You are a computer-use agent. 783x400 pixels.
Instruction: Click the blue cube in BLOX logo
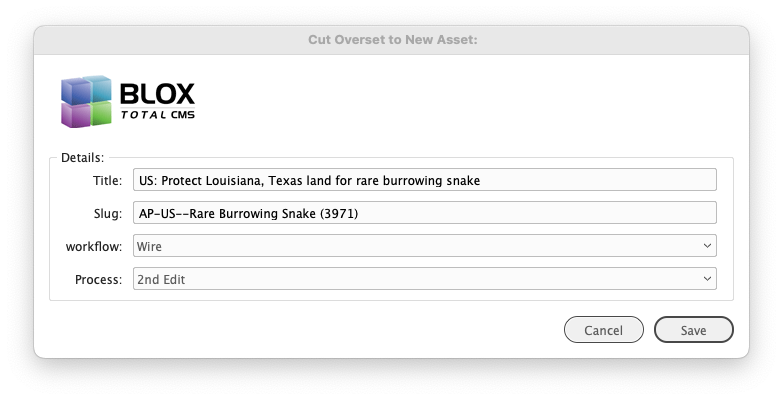pos(75,92)
